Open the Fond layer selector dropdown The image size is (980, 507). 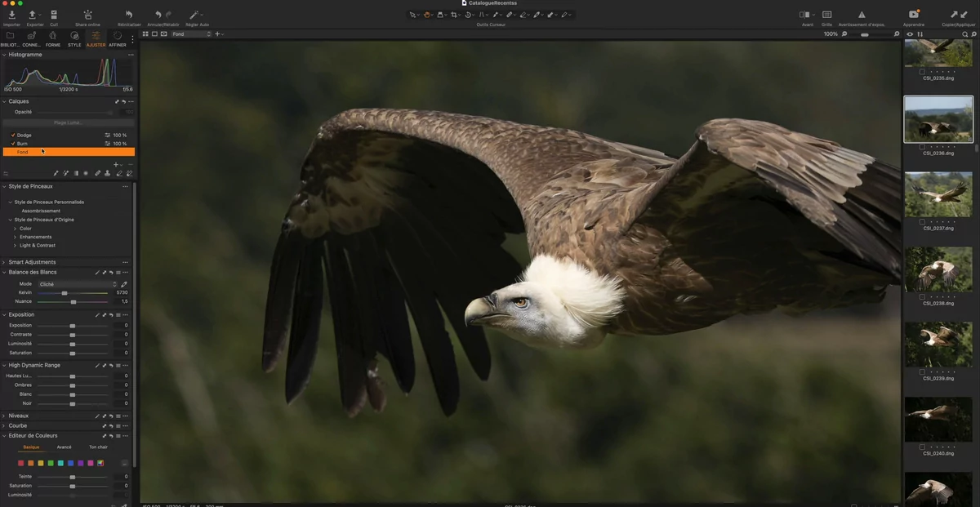click(191, 34)
